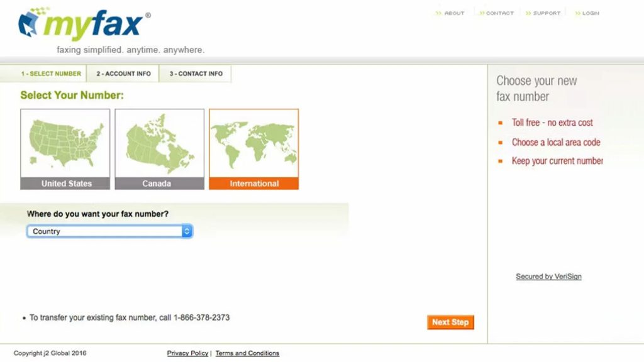Switch selection to Canada
The image size is (644, 362).
(x=159, y=184)
